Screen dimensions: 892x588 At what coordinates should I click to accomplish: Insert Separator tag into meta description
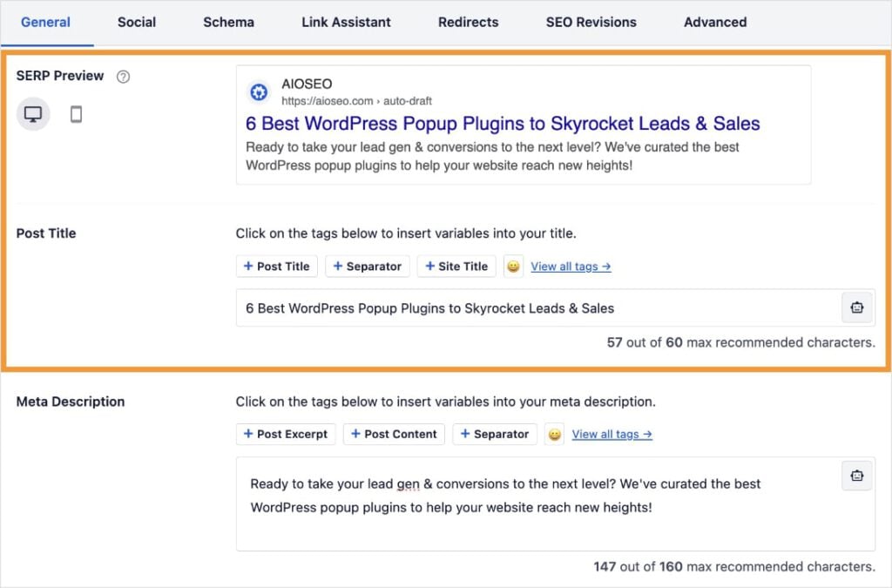495,434
